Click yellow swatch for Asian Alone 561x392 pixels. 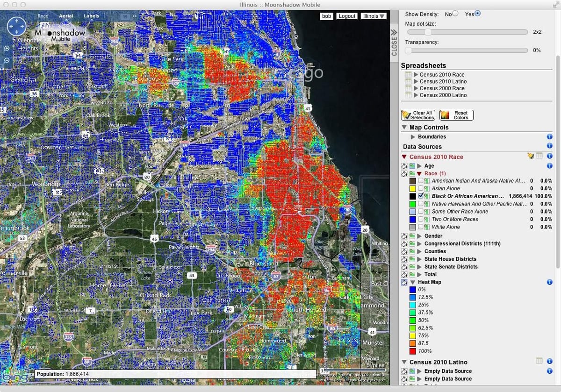pos(412,188)
